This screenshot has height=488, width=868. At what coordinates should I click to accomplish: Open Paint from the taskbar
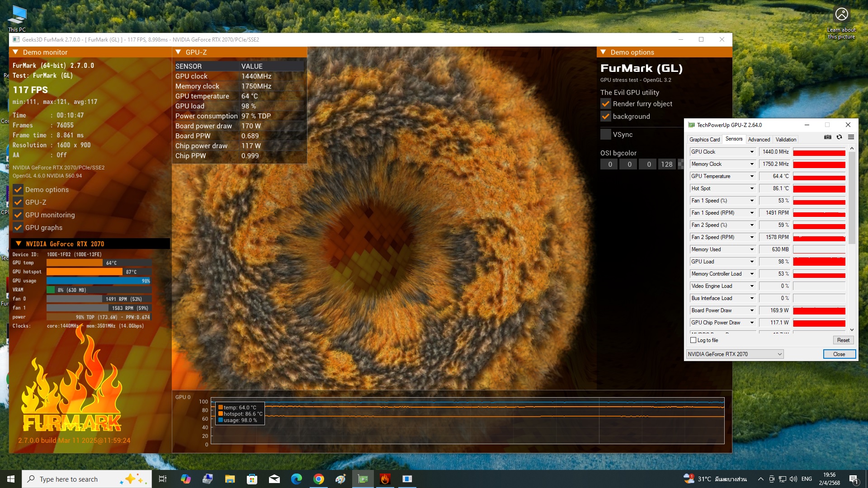pyautogui.click(x=340, y=479)
